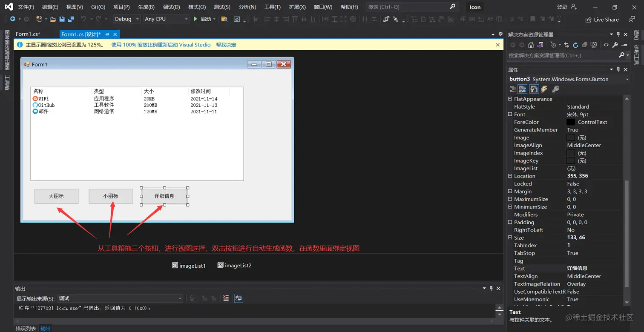Viewport: 644px width, 332px height.
Task: Click the imageList1 component icon
Action: [175, 265]
